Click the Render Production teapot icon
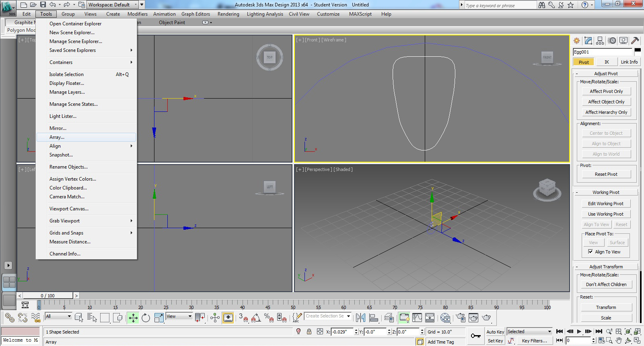Screen dimensions: 644x346 (x=486, y=318)
